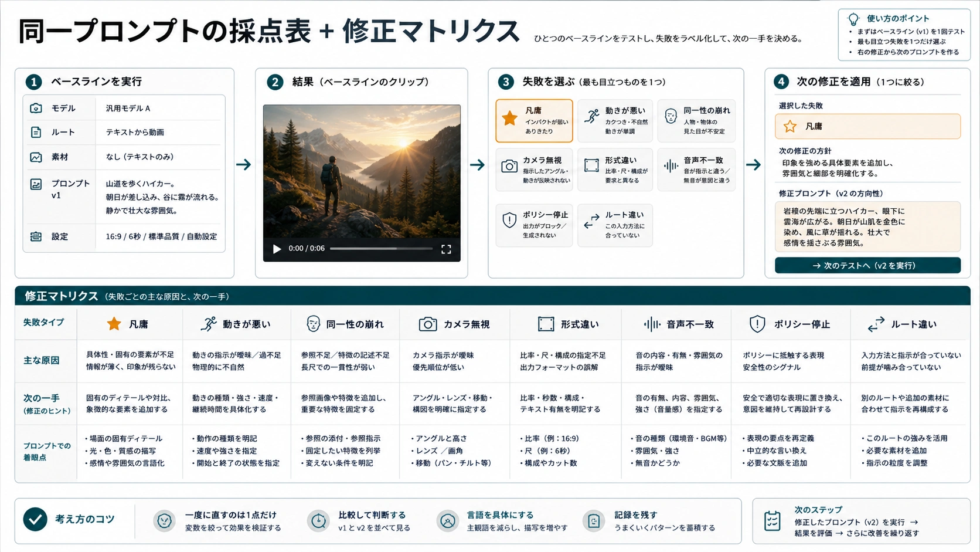Pick the ポリシー停止 failure card
The width and height of the screenshot is (980, 552).
coord(534,225)
